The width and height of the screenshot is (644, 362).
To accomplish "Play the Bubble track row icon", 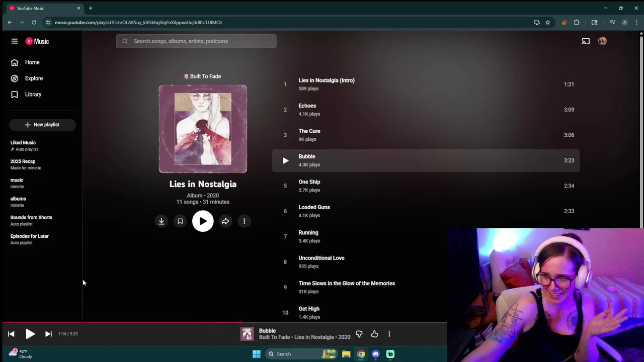I will (285, 161).
